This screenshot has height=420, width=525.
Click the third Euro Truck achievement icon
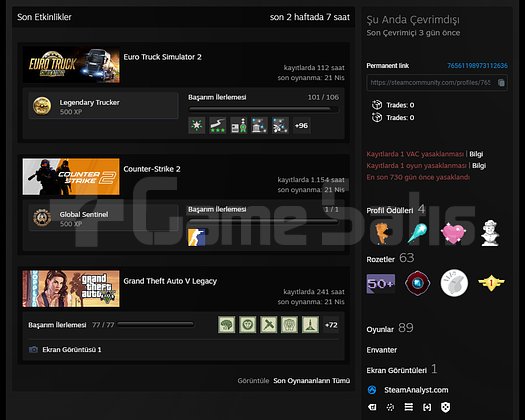[x=238, y=126]
